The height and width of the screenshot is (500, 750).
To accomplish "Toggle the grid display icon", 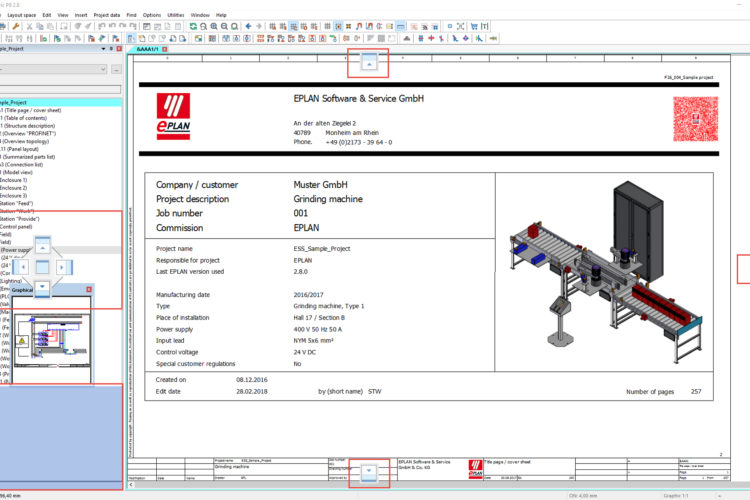I will (327, 26).
